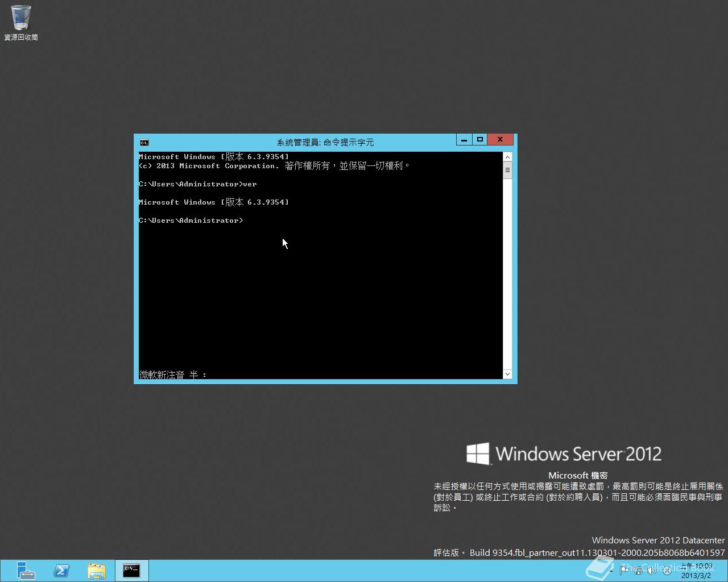The width and height of the screenshot is (728, 582).
Task: Maximize the Command Prompt window
Action: coord(480,139)
